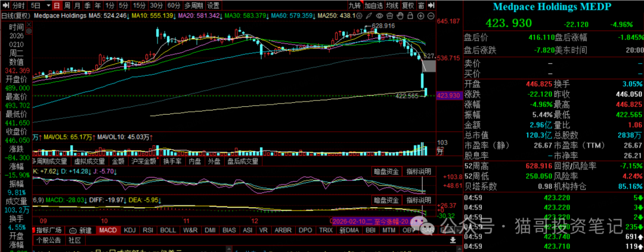Select the 金额 amount tab
Image resolution: width=644 pixels, height=252 pixels.
pos(118,162)
